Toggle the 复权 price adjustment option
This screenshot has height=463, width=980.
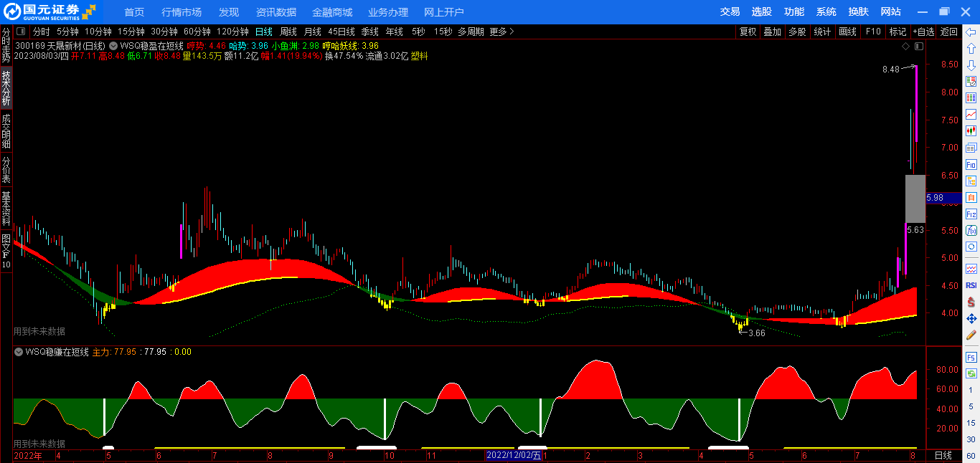click(748, 32)
